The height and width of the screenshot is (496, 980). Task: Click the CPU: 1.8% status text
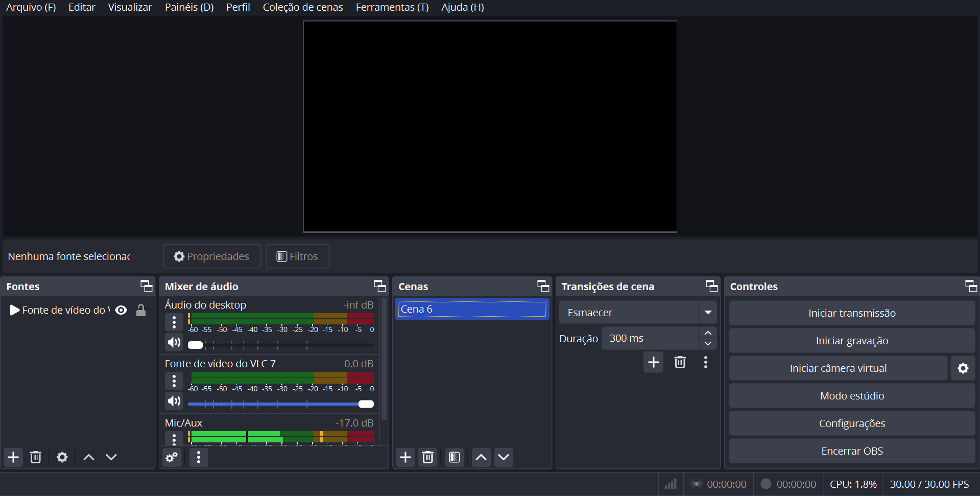pyautogui.click(x=853, y=484)
